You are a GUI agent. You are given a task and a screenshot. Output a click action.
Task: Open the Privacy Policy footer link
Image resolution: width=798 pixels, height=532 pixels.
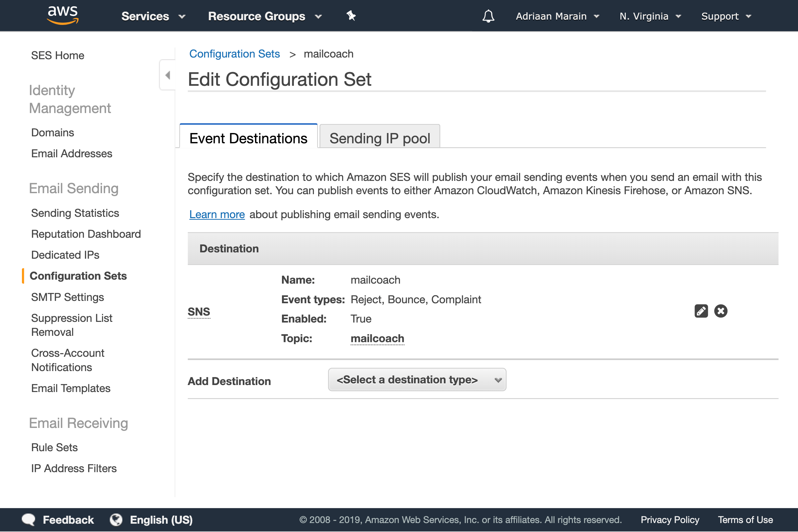coord(670,519)
